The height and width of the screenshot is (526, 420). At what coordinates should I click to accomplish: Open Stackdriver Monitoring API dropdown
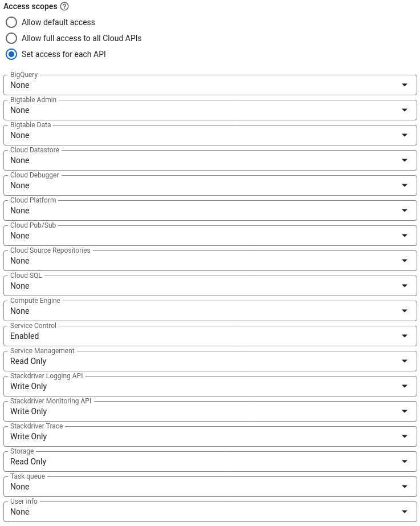[x=210, y=411]
